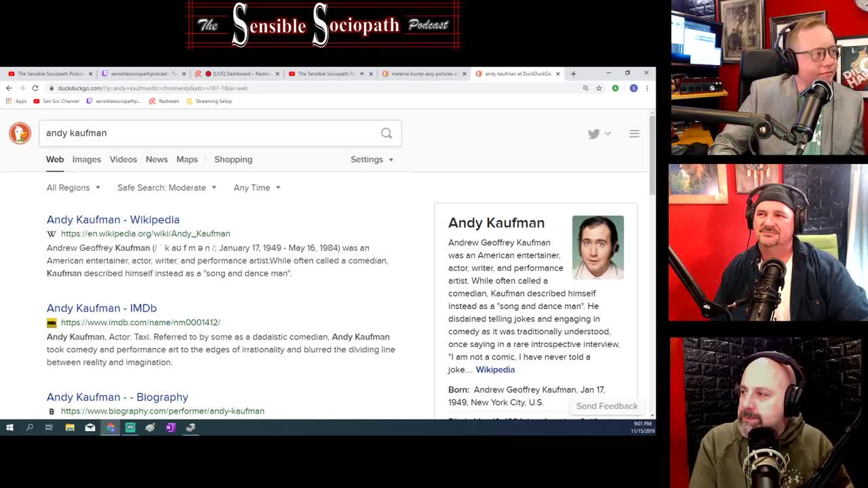Click the zoom magnifier in address bar

585,88
